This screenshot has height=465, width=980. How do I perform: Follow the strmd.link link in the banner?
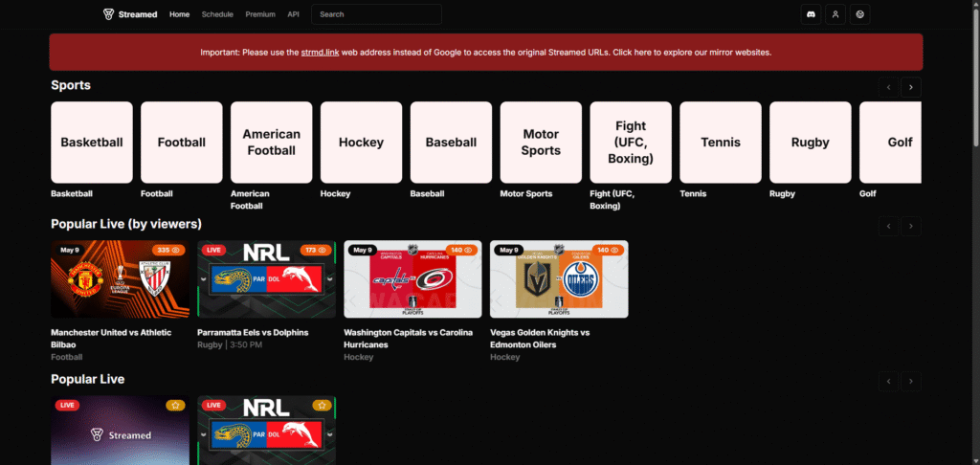[320, 53]
